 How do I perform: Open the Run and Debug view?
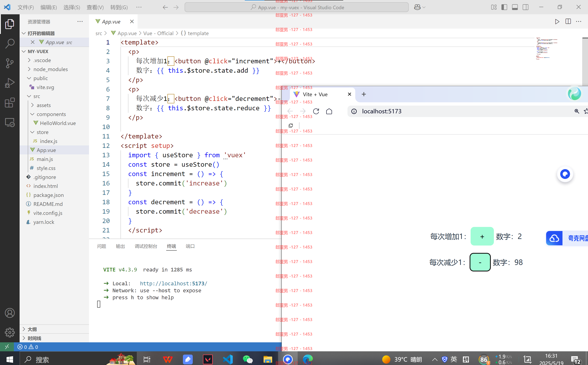pyautogui.click(x=10, y=83)
